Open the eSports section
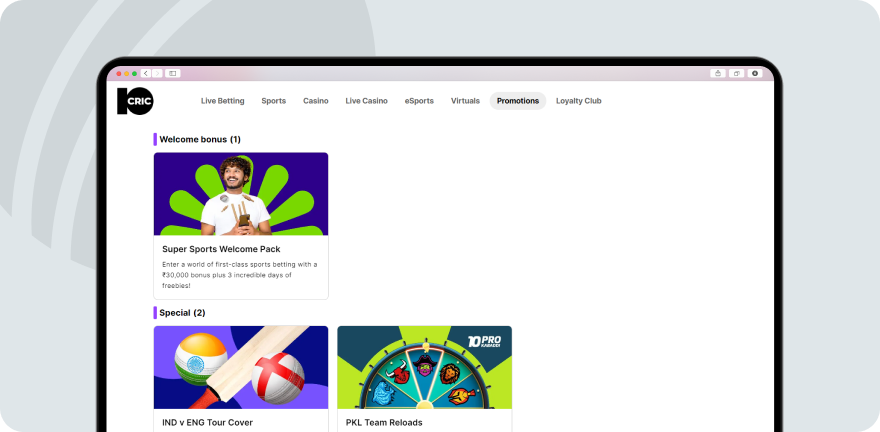 419,101
